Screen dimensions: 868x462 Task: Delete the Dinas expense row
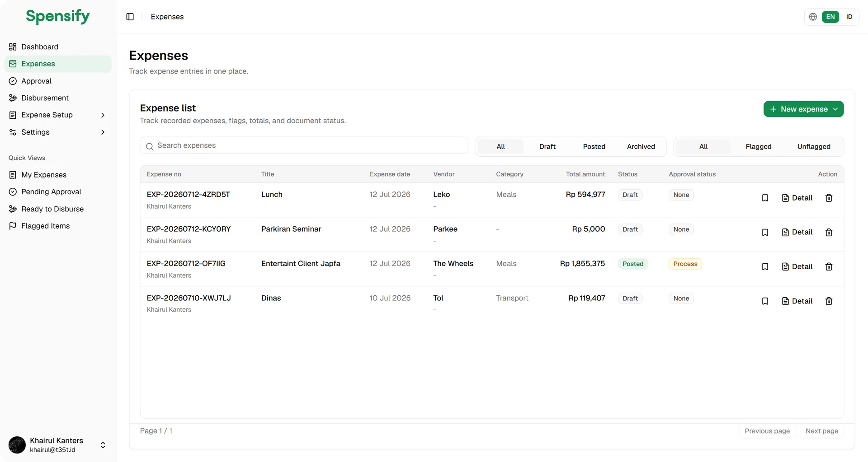point(829,301)
